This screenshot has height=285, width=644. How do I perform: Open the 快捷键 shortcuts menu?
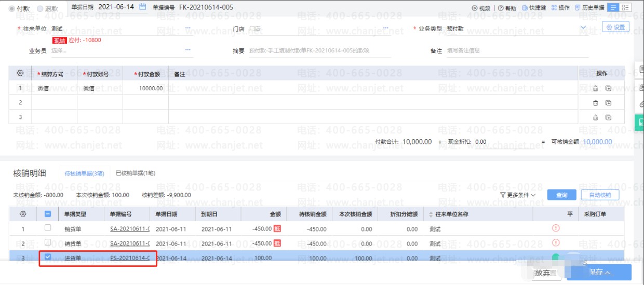534,8
